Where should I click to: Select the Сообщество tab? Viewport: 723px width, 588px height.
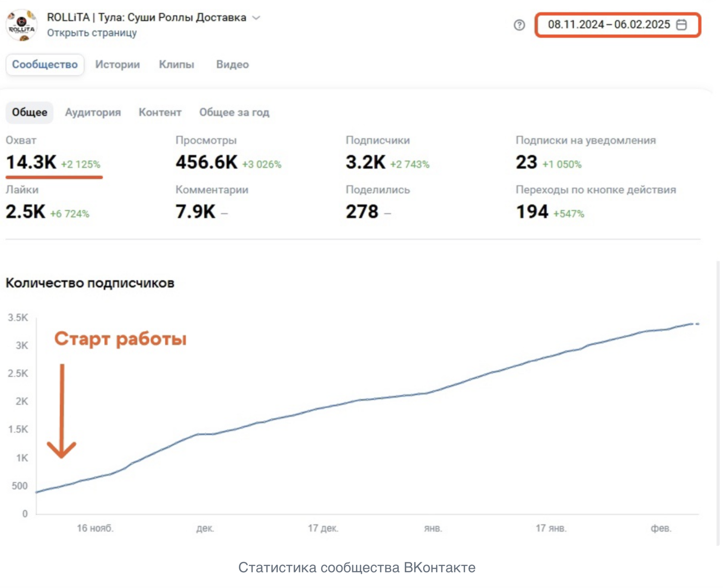click(45, 65)
